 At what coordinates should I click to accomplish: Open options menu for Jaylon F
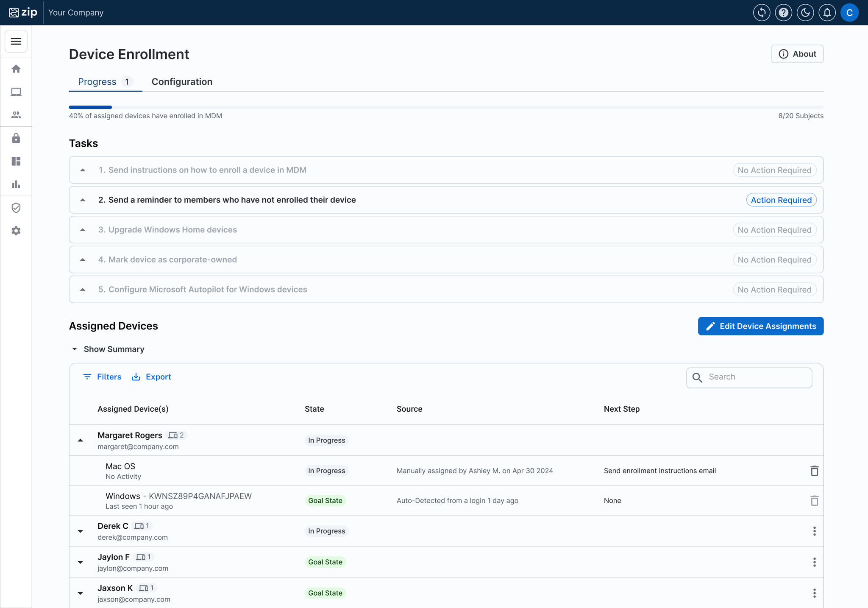[814, 562]
